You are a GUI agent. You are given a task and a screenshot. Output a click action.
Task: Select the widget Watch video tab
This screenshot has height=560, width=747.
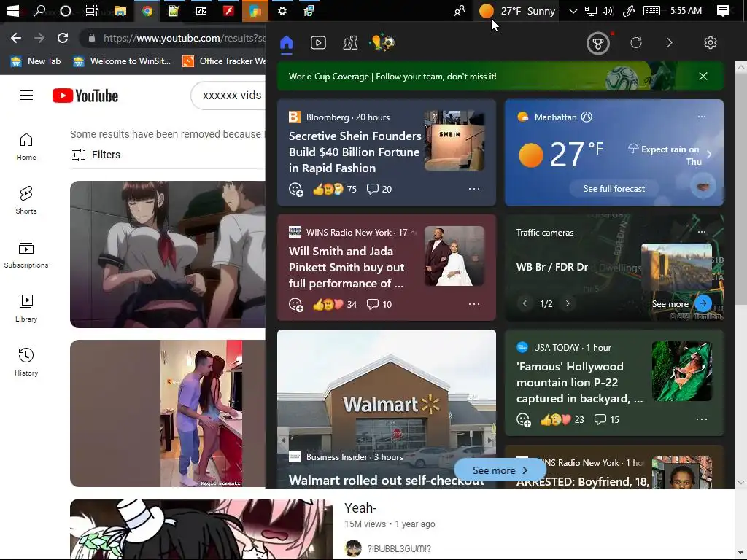(x=318, y=43)
